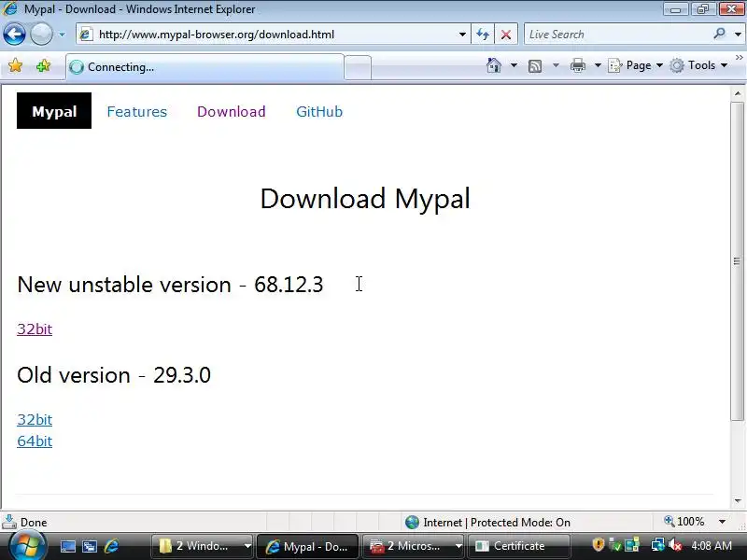Viewport: 747px width, 560px height.
Task: Click the Home page house icon
Action: (494, 65)
